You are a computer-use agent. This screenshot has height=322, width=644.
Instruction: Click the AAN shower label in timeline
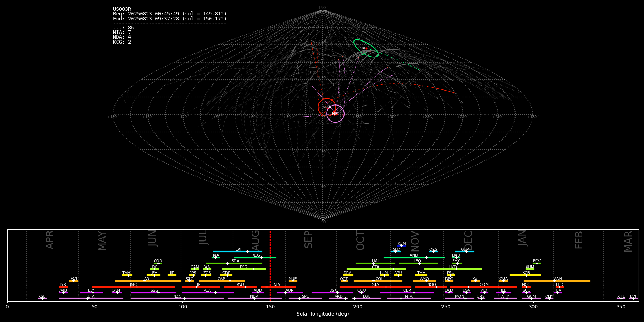click(x=558, y=279)
